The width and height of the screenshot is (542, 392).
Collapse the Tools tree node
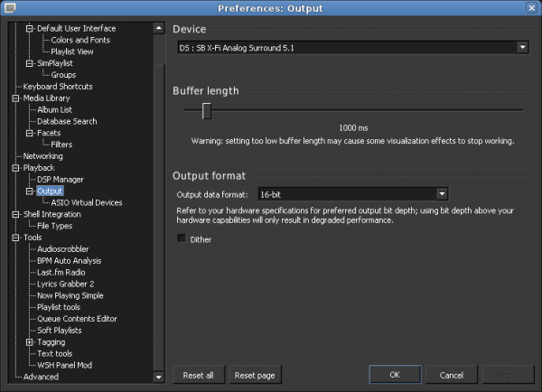point(15,238)
